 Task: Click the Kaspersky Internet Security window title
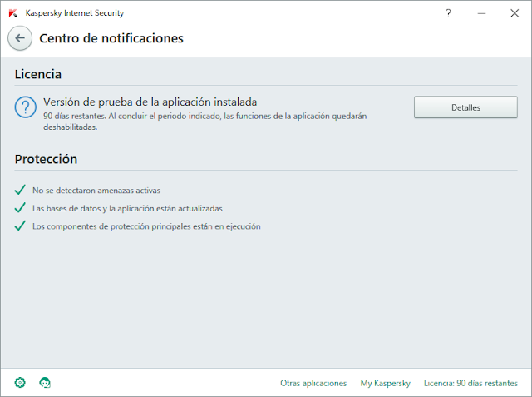[x=75, y=13]
